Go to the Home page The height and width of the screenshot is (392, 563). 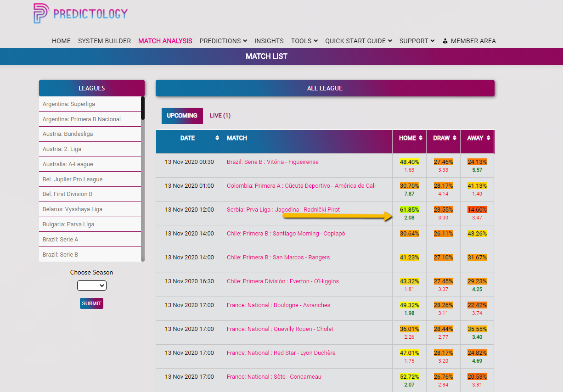click(x=61, y=41)
